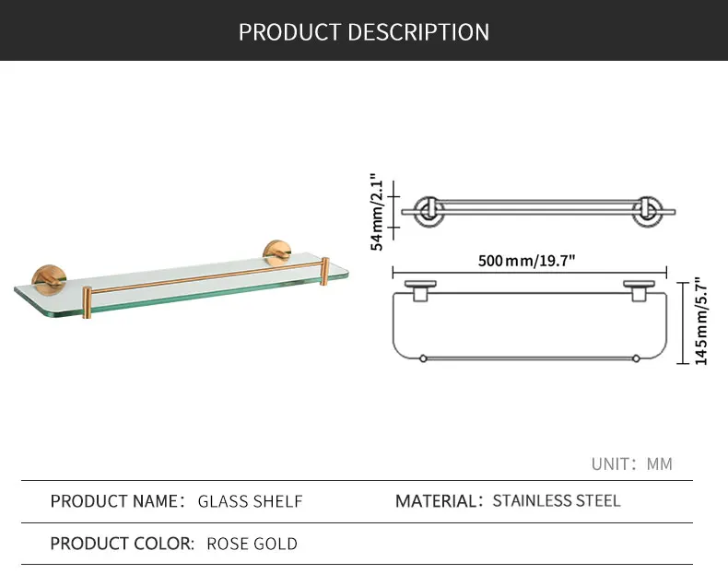This screenshot has height=586, width=728.
Task: Click the 54mm/2.1" height label
Action: 377,212
